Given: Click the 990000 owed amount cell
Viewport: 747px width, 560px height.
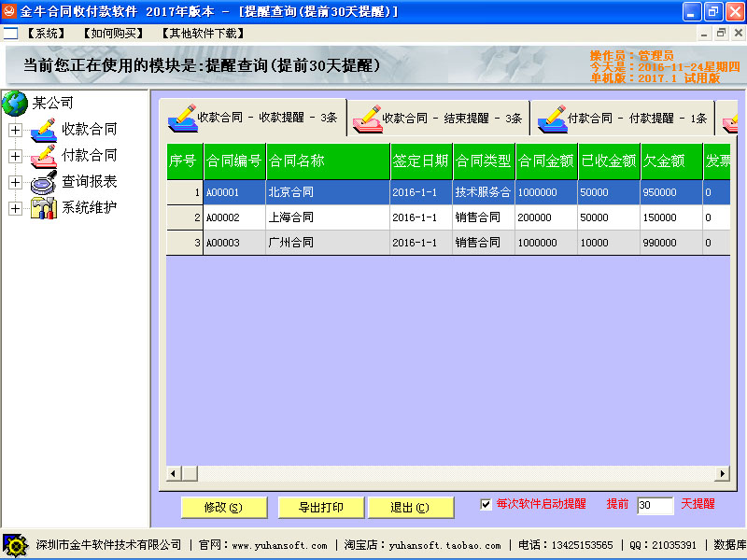Looking at the screenshot, I should [671, 243].
